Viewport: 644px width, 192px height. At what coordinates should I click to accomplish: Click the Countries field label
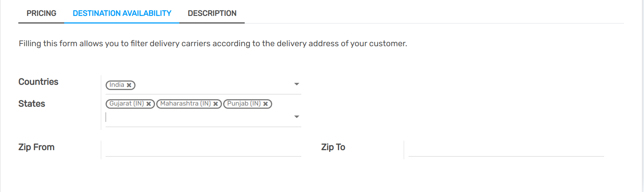[38, 82]
